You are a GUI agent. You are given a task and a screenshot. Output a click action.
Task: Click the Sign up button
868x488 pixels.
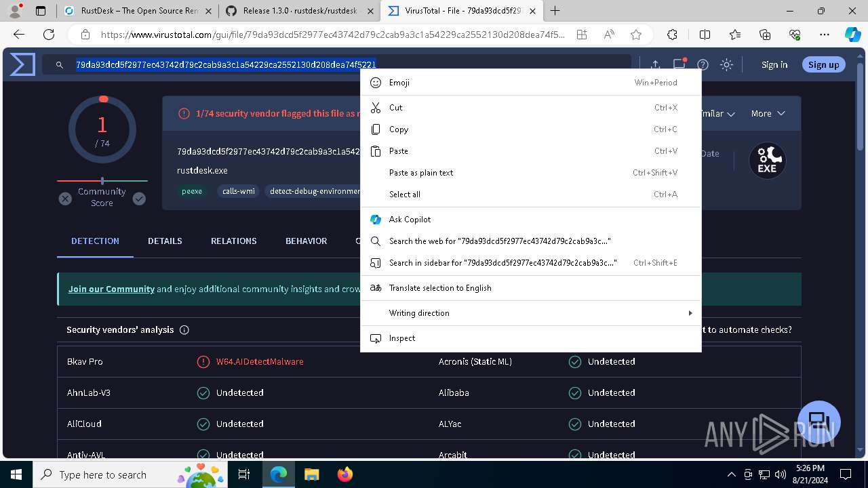pyautogui.click(x=823, y=64)
